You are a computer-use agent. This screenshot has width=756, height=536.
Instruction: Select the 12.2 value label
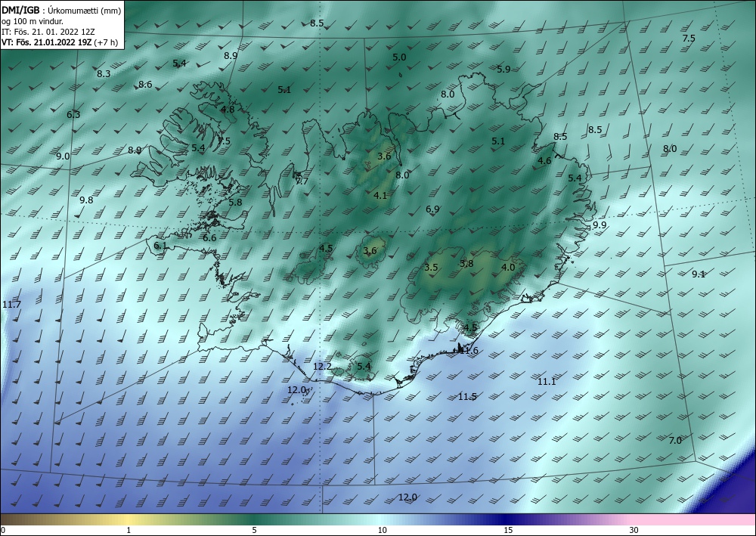[322, 367]
